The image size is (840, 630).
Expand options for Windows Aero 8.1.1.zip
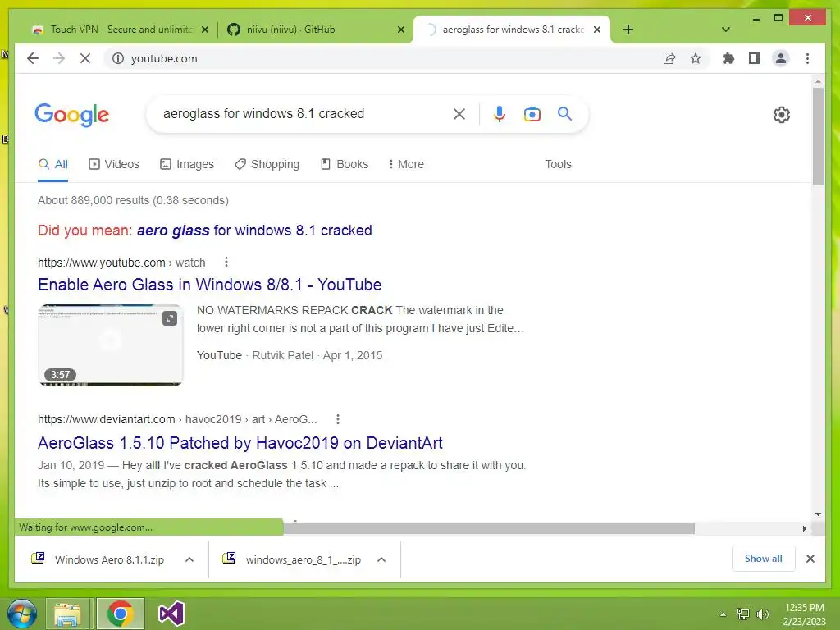[x=189, y=559]
